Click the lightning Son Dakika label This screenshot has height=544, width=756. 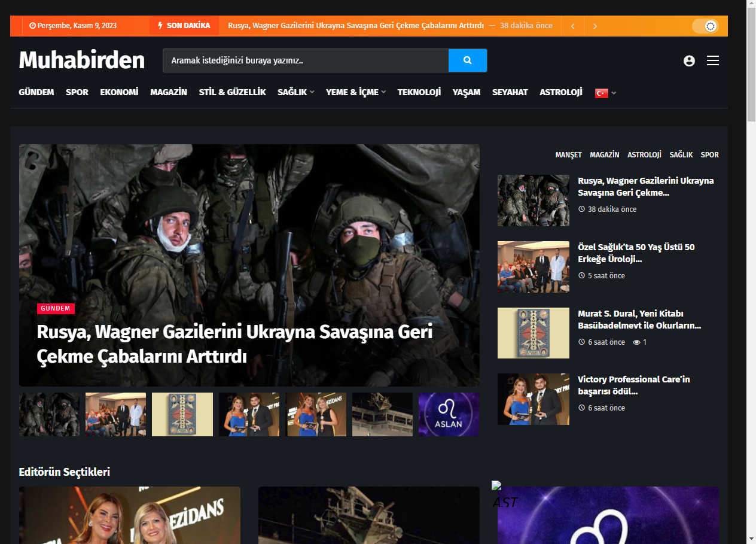pyautogui.click(x=184, y=26)
